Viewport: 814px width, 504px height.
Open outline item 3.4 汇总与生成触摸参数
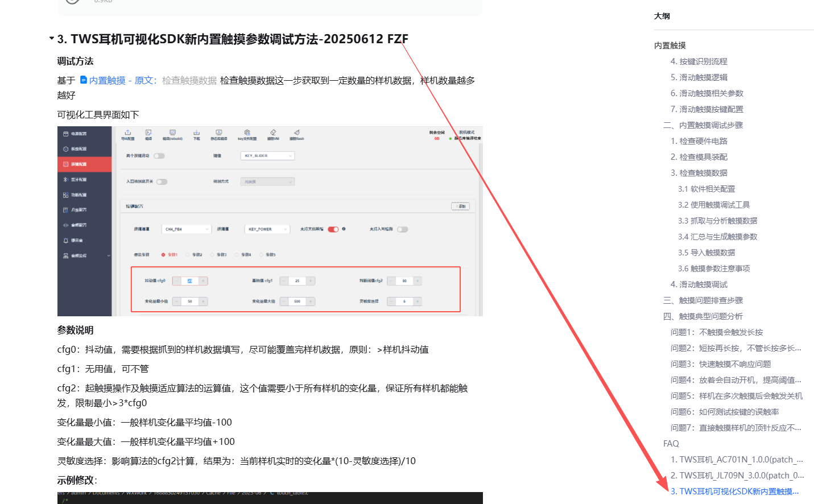tap(717, 237)
